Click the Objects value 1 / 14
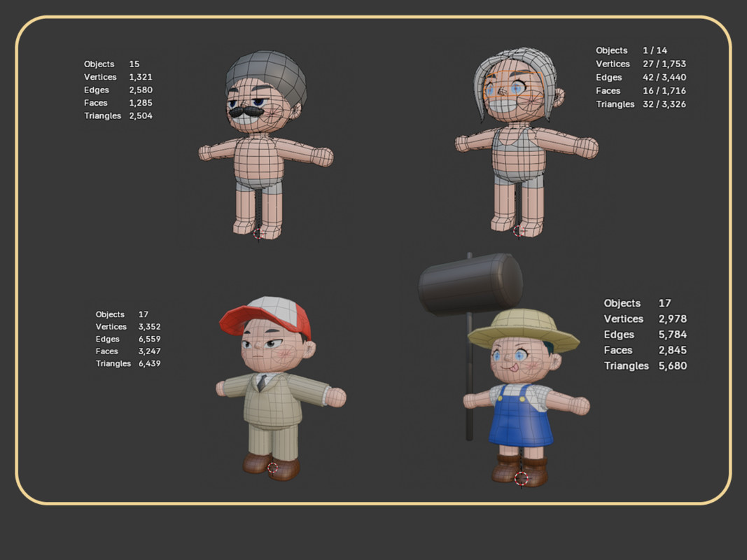The width and height of the screenshot is (747, 560). click(655, 50)
